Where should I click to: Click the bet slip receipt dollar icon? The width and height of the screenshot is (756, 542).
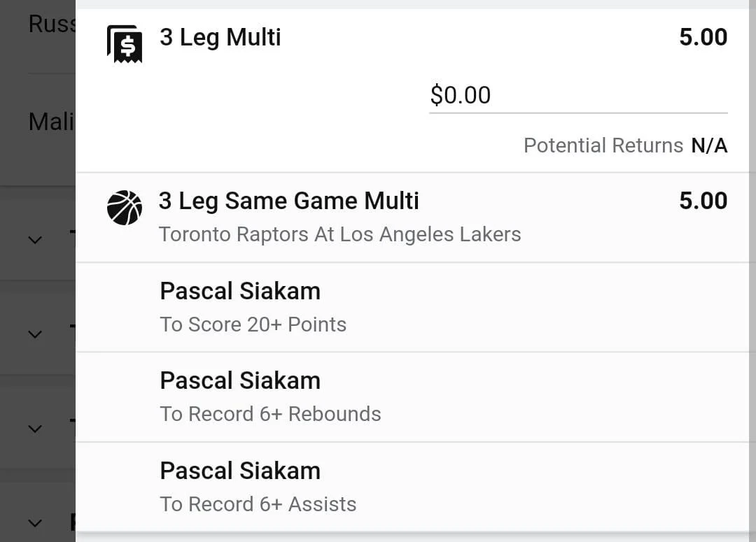[x=125, y=44]
